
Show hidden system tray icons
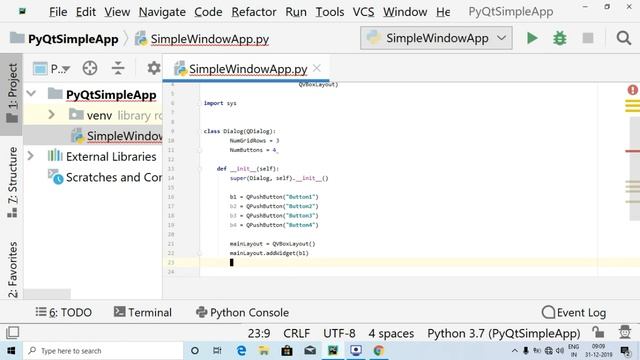515,351
